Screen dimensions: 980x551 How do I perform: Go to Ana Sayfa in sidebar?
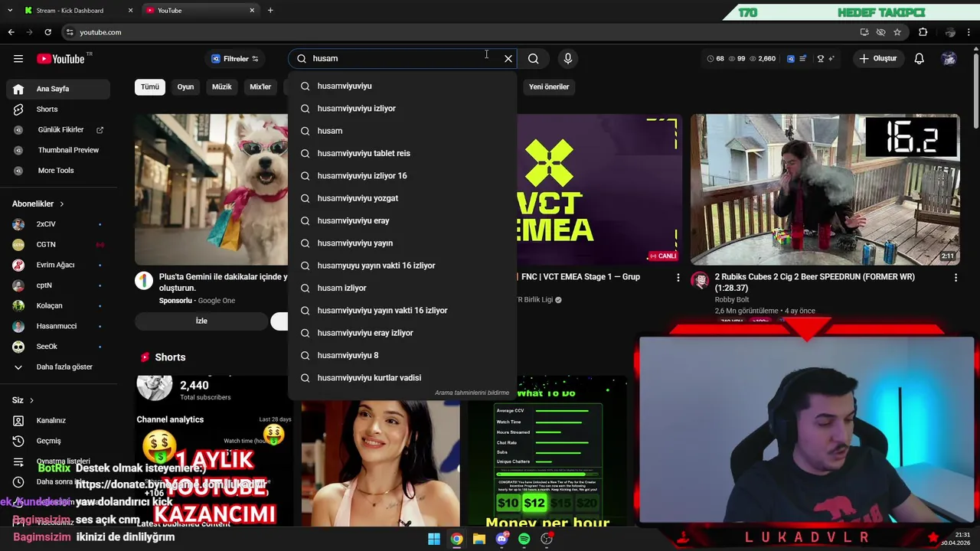(x=58, y=89)
